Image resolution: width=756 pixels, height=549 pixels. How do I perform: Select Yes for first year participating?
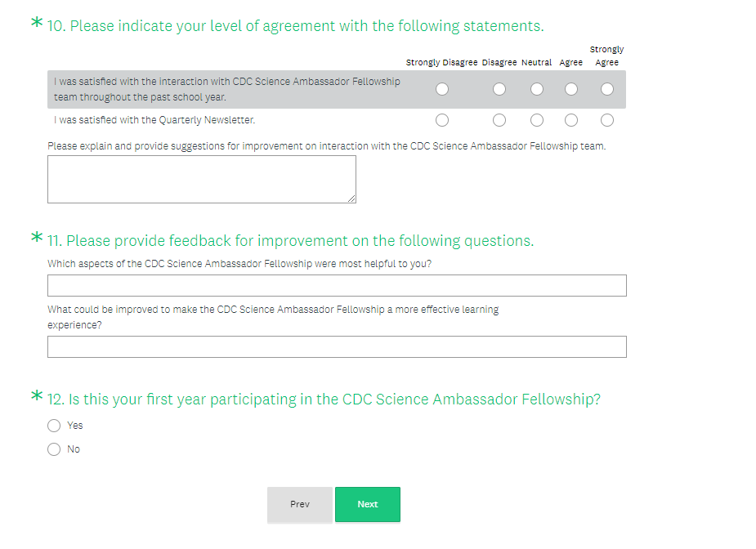(x=54, y=426)
